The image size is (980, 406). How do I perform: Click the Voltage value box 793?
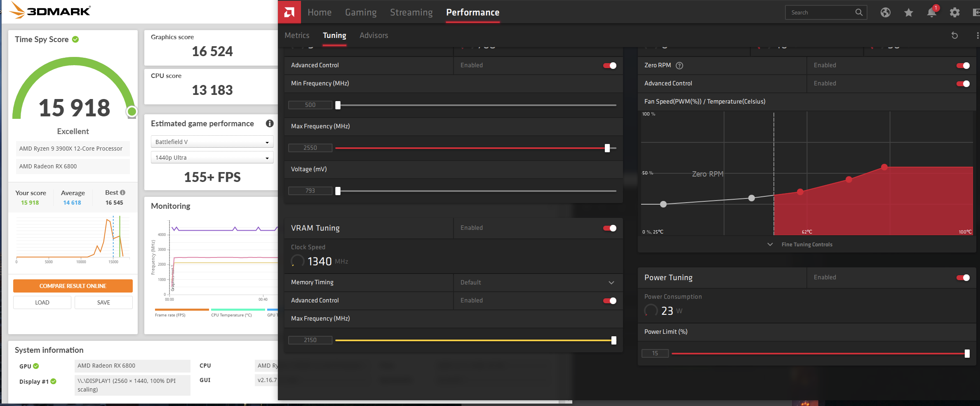310,191
